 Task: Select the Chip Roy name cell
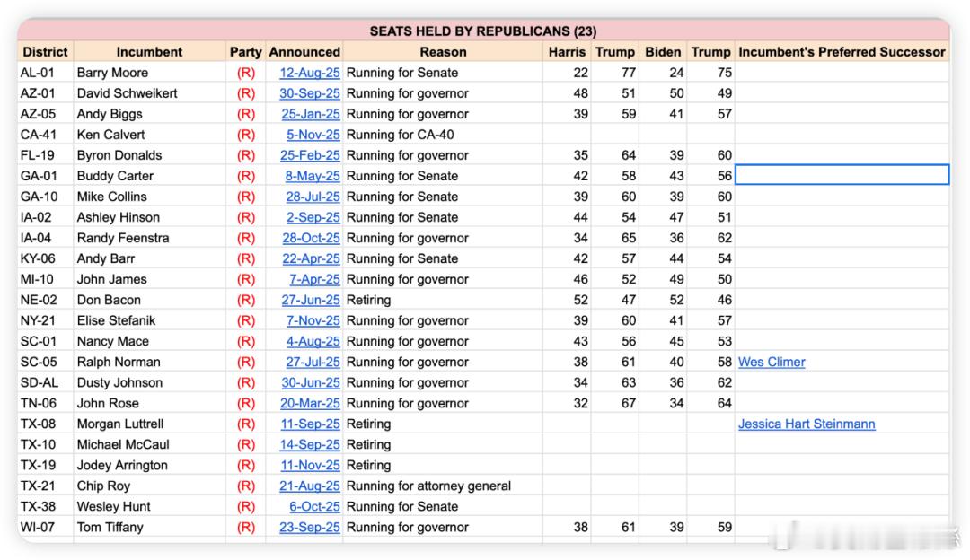(149, 486)
